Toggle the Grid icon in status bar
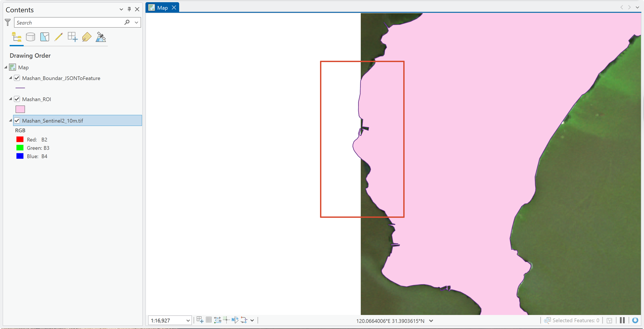The height and width of the screenshot is (329, 644). 209,320
